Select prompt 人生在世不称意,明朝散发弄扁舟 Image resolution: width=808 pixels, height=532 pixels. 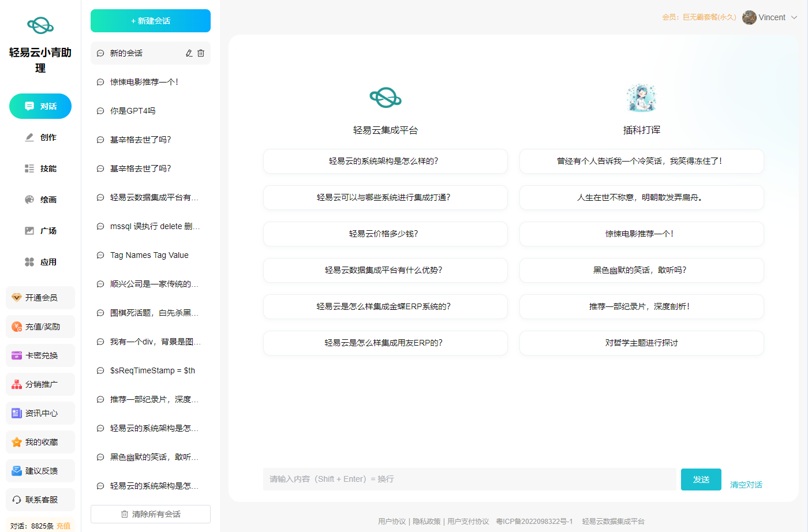coord(642,198)
